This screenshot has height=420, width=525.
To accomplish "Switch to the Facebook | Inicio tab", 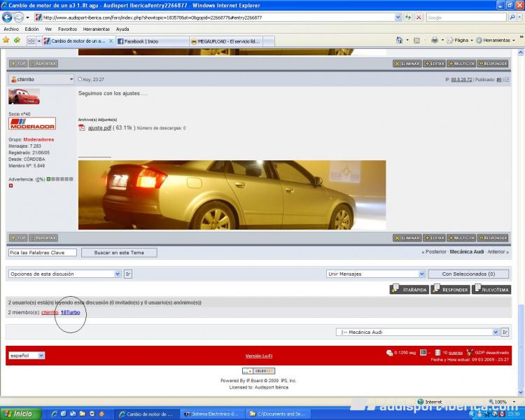I will click(x=153, y=41).
